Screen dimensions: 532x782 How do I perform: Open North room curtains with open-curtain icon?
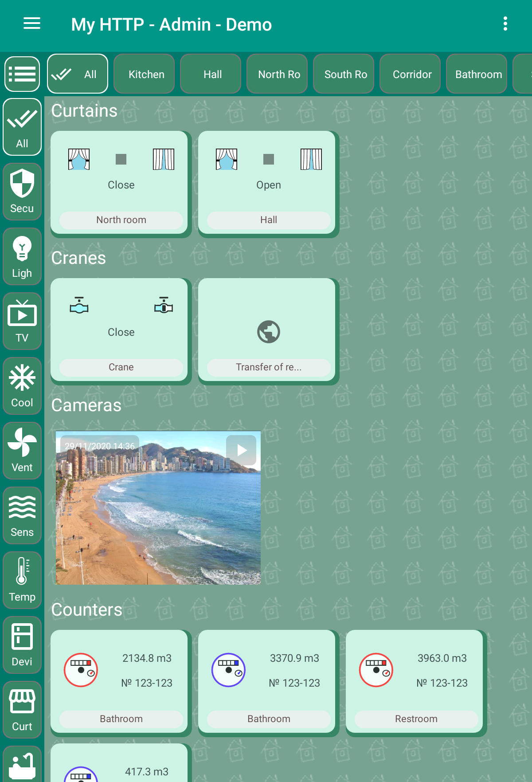(x=79, y=159)
